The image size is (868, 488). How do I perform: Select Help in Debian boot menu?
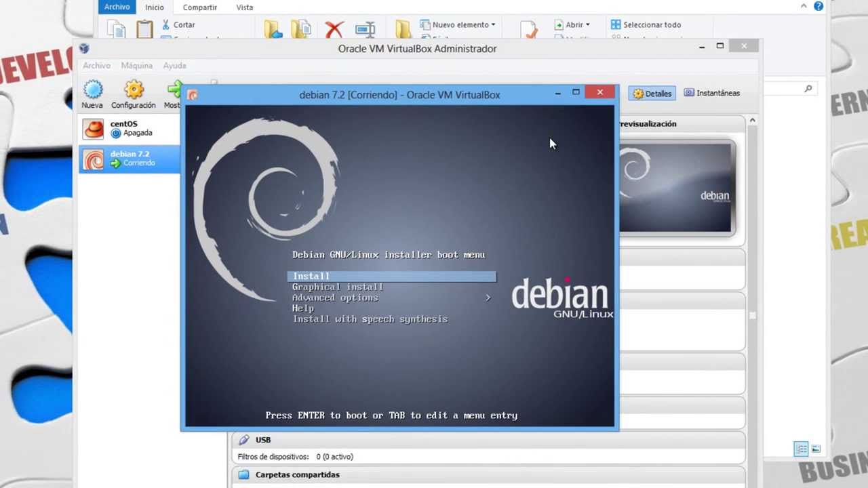click(x=302, y=308)
